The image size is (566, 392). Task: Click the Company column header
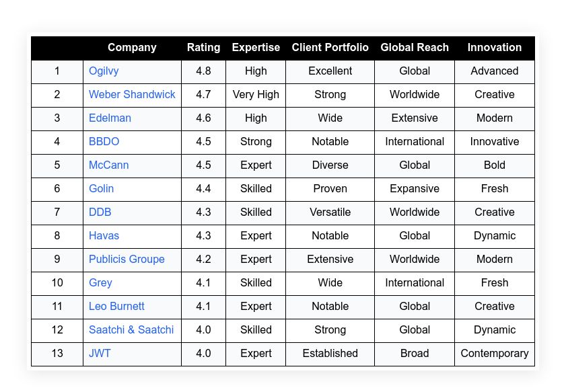point(132,48)
